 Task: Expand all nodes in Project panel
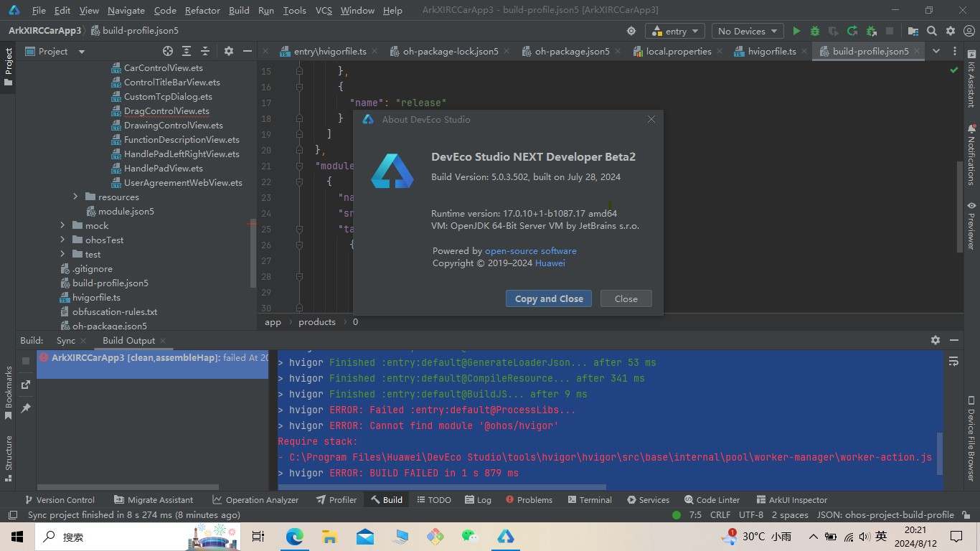pos(187,51)
